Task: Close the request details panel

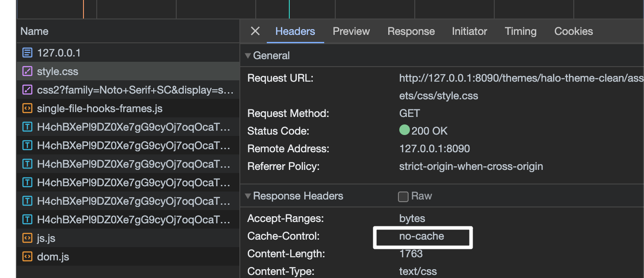Action: (x=255, y=31)
